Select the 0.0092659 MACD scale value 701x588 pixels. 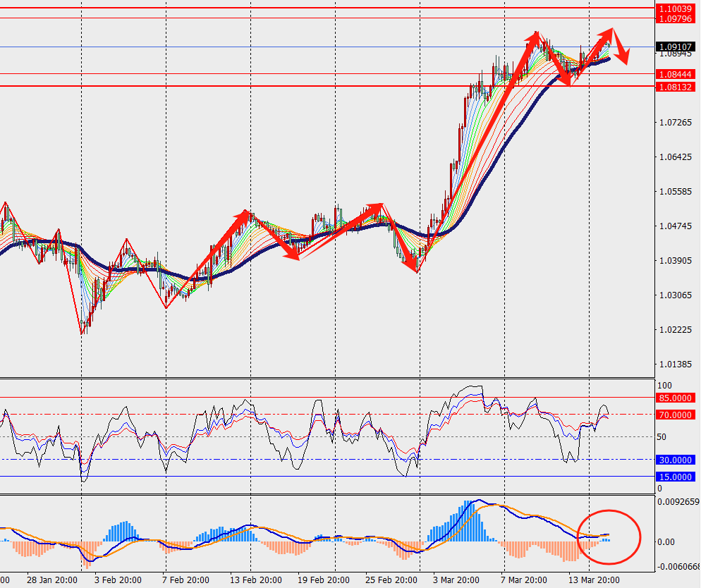[x=678, y=503]
